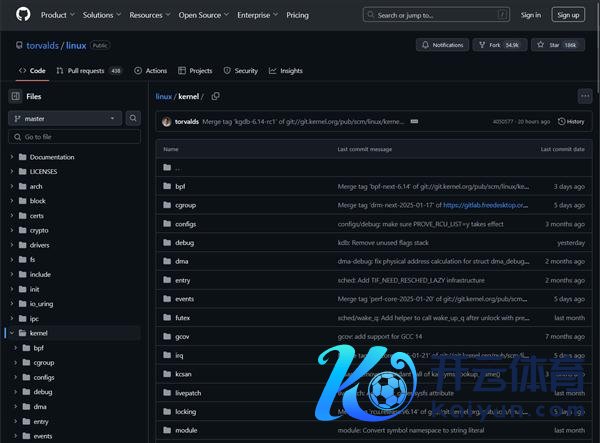Open the livepatch folder in file list

188,393
